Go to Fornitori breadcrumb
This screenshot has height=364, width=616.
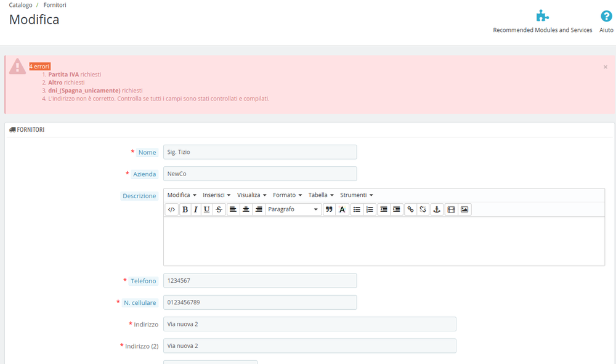pos(55,5)
